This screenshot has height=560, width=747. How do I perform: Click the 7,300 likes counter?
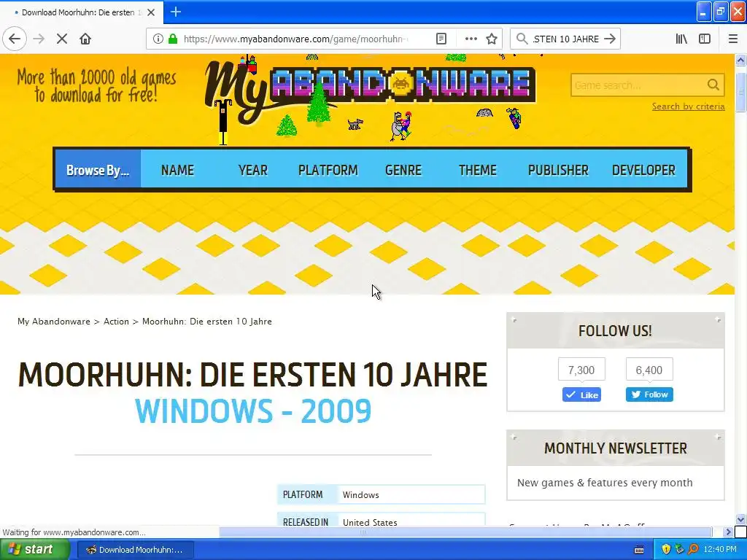point(581,370)
